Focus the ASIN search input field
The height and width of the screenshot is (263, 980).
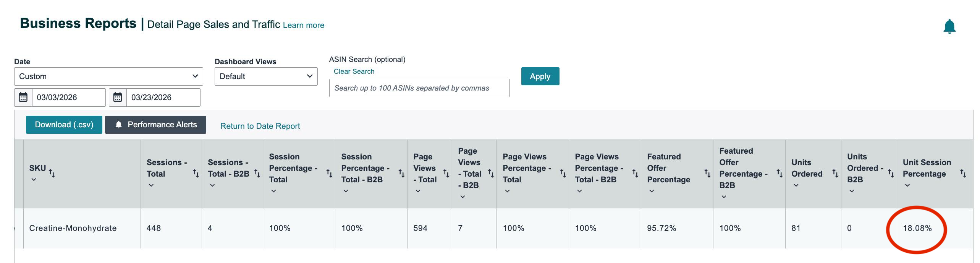coord(419,88)
